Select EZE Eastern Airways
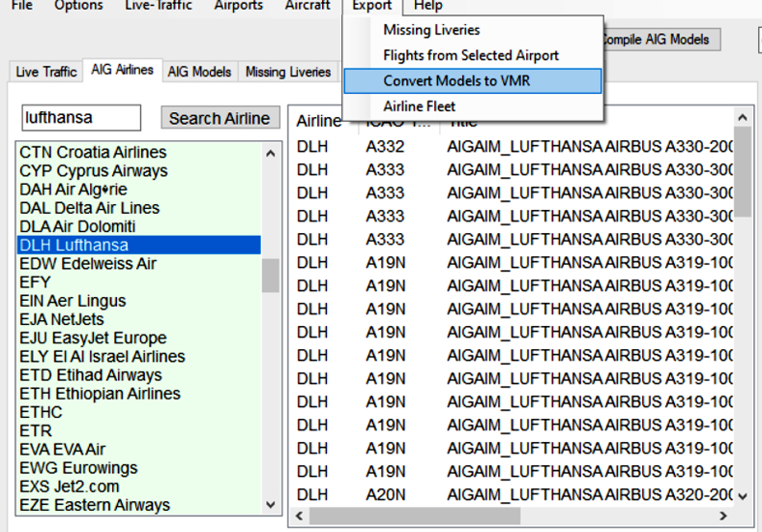Screen dimensions: 762x532 pyautogui.click(x=139, y=505)
